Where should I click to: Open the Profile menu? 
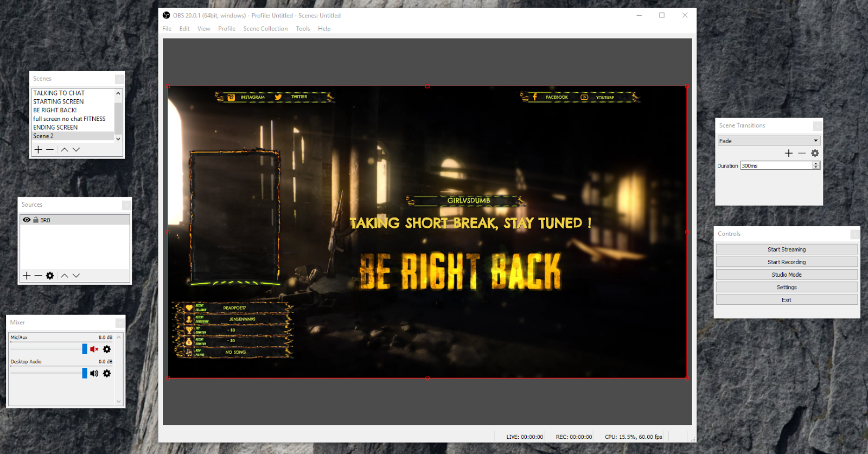coord(227,29)
